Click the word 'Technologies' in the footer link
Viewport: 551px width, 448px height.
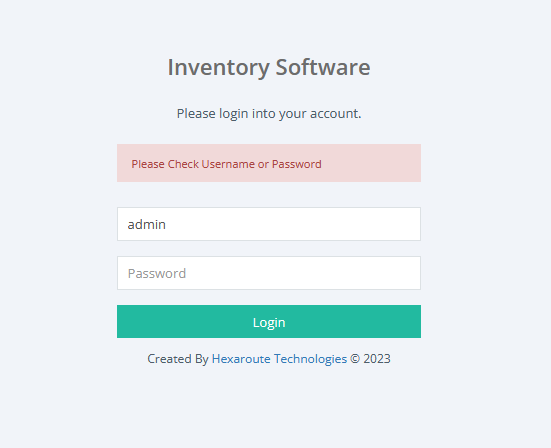(x=310, y=359)
